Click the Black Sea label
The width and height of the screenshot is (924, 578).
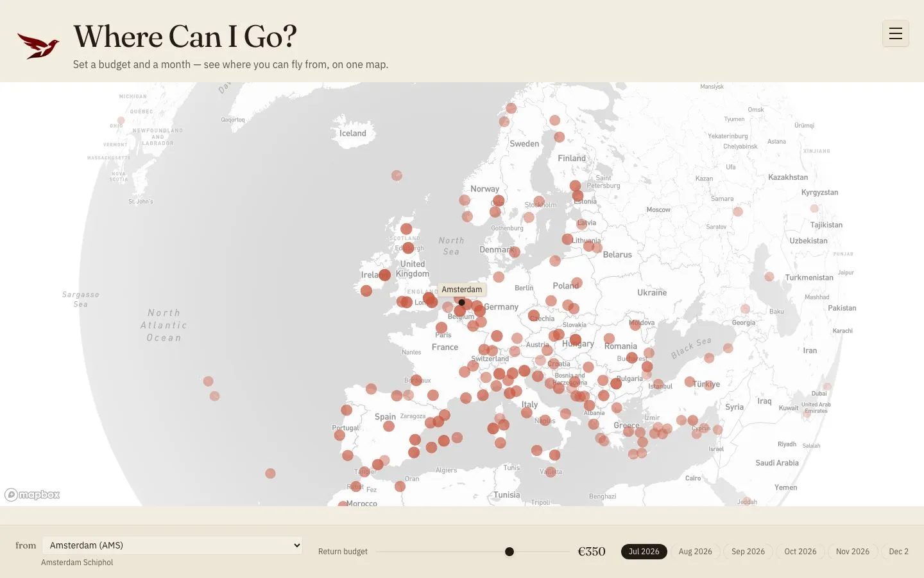point(691,348)
